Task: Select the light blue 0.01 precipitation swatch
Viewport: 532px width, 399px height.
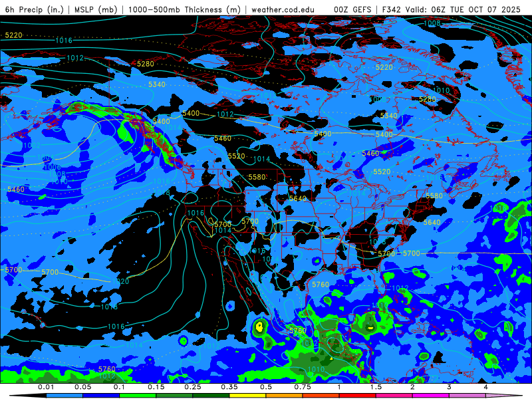Action: click(65, 396)
